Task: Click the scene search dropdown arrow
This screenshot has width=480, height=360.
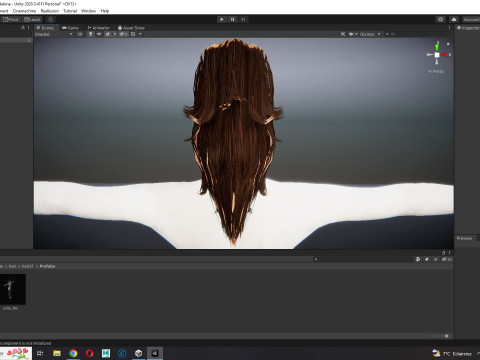Action: click(x=387, y=34)
